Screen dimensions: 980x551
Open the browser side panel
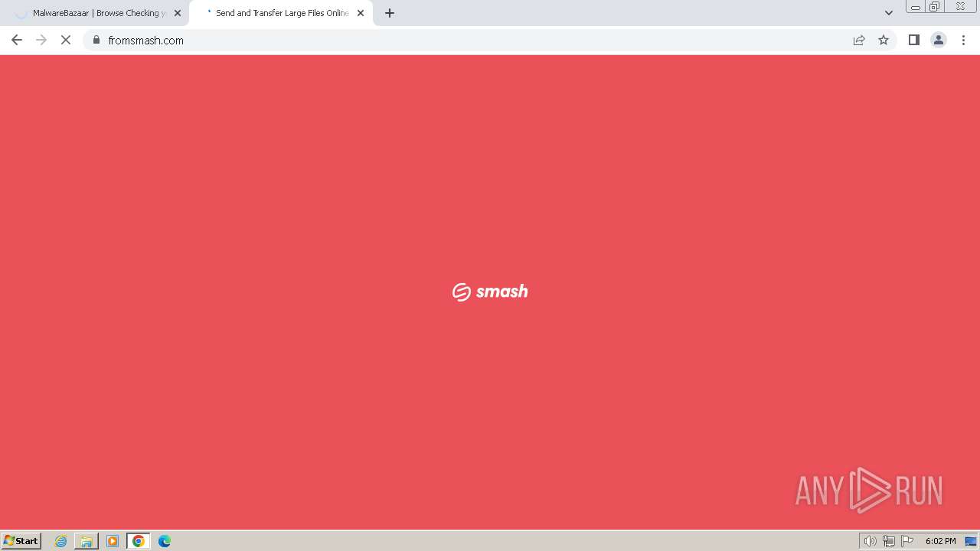[913, 40]
